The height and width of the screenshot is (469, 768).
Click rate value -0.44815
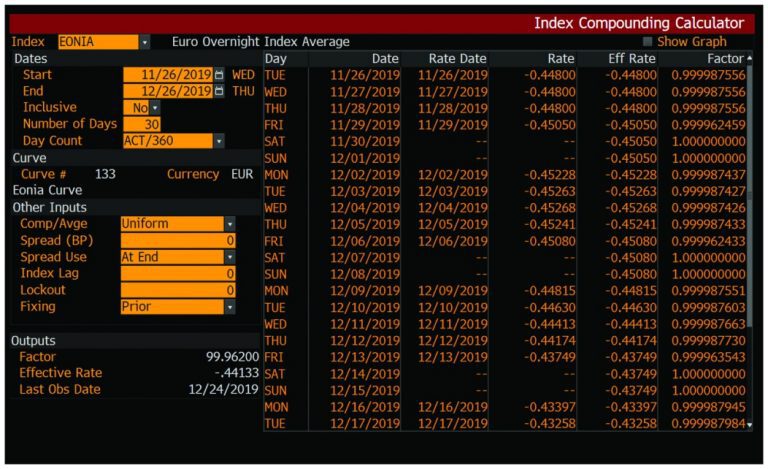[x=550, y=291]
